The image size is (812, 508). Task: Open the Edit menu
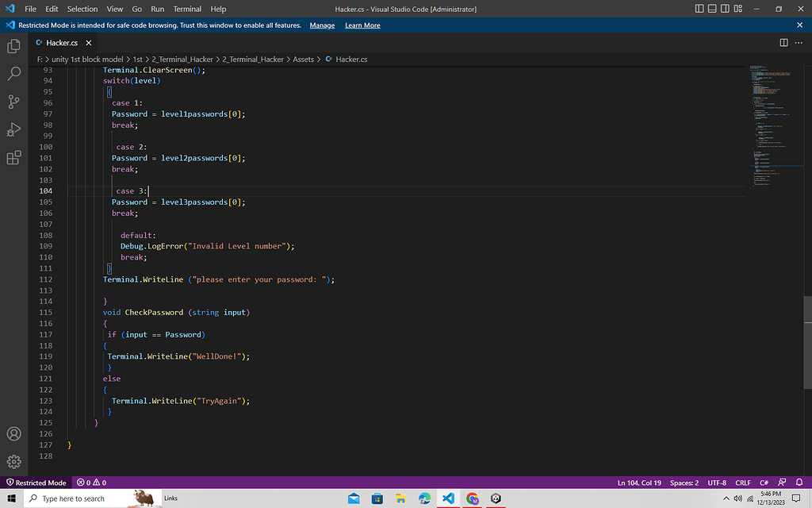click(x=52, y=9)
